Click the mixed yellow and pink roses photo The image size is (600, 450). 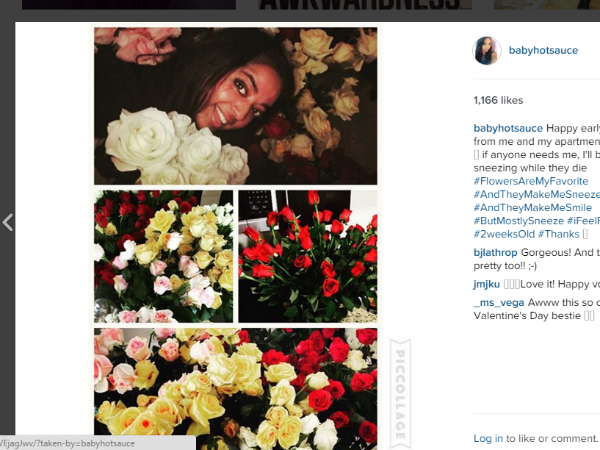click(x=163, y=256)
